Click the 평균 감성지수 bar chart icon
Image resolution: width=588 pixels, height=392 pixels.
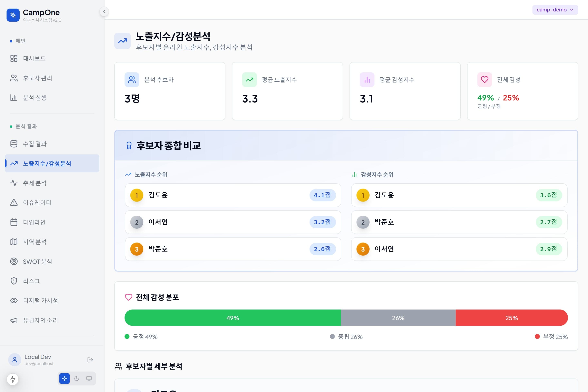click(x=367, y=80)
